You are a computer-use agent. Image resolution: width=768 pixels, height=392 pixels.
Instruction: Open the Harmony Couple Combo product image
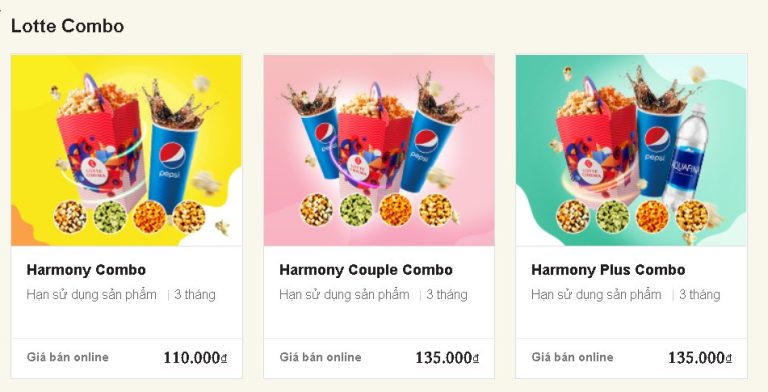click(379, 150)
